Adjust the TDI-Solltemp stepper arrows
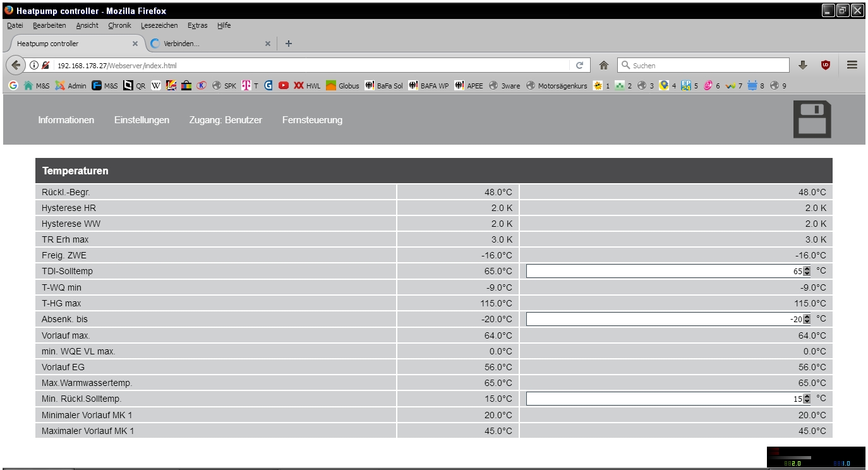The image size is (868, 470). 807,271
